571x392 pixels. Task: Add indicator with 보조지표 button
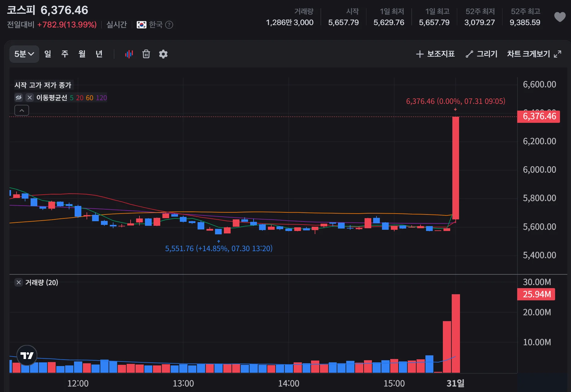coord(435,54)
